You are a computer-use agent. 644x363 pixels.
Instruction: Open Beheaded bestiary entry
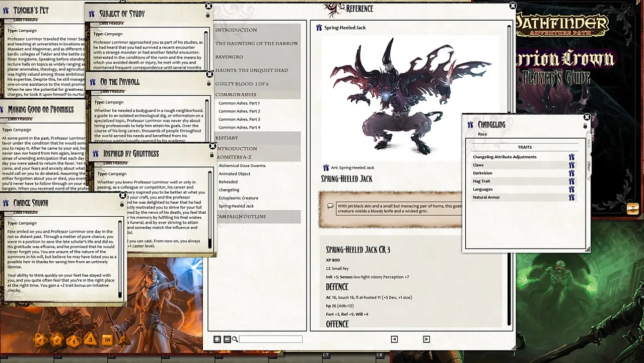(x=228, y=182)
